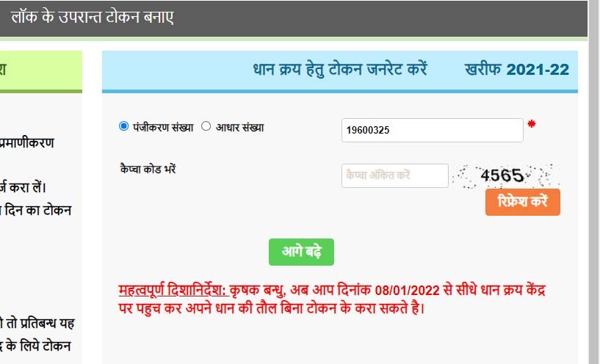Click the green left panel header bar

41,71
